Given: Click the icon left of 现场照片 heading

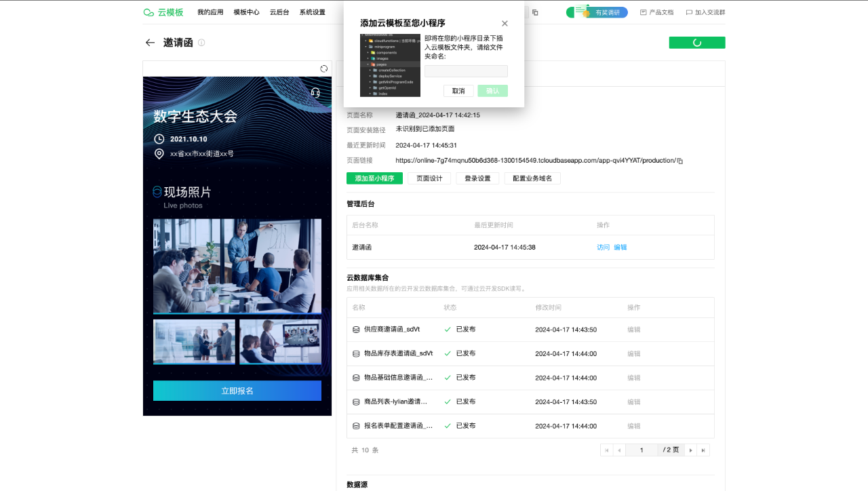Looking at the screenshot, I should click(x=157, y=192).
